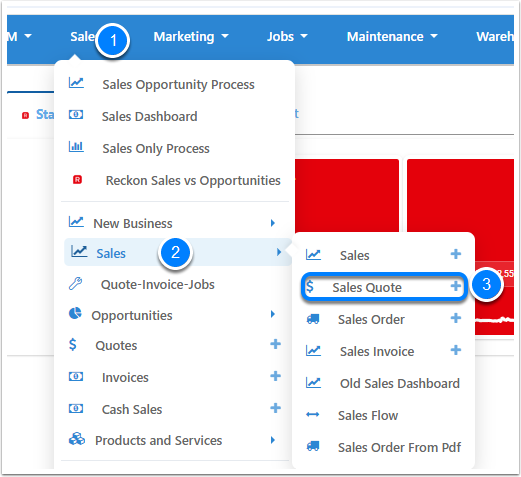Select Sales Invoice in the submenu
Viewport: 521px width, 477px height.
(x=377, y=351)
